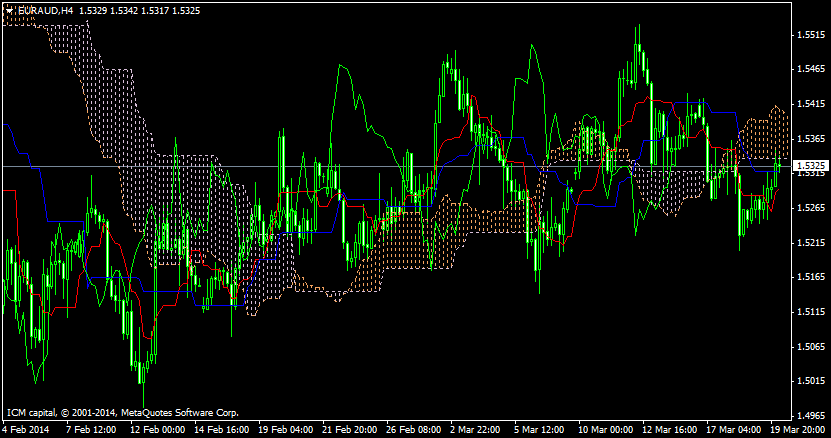
Task: Click the 1.5415 price axis label
Action: [811, 103]
